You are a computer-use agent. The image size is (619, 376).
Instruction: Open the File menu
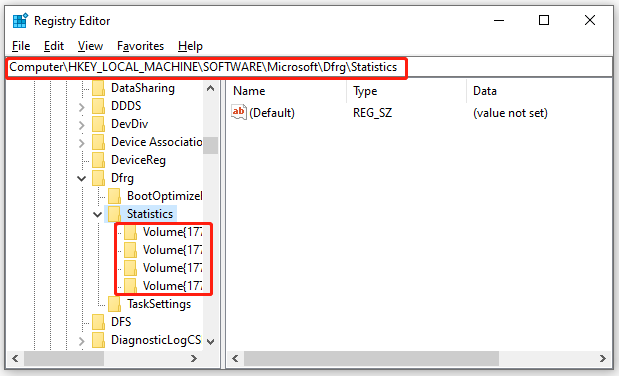[21, 46]
